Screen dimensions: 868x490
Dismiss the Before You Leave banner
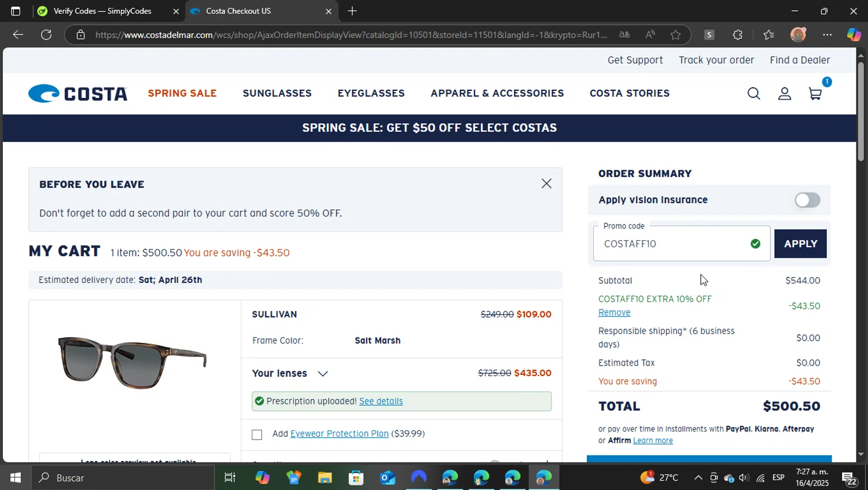pos(546,183)
